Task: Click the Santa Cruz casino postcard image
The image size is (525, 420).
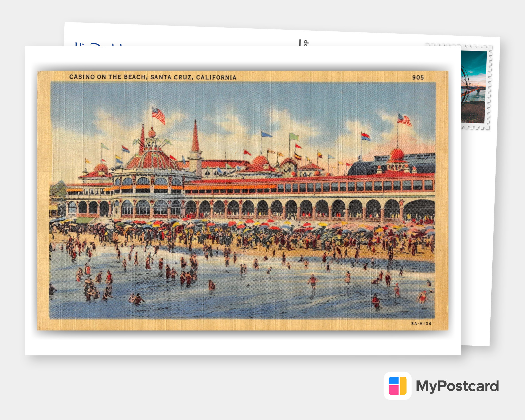Action: [243, 201]
